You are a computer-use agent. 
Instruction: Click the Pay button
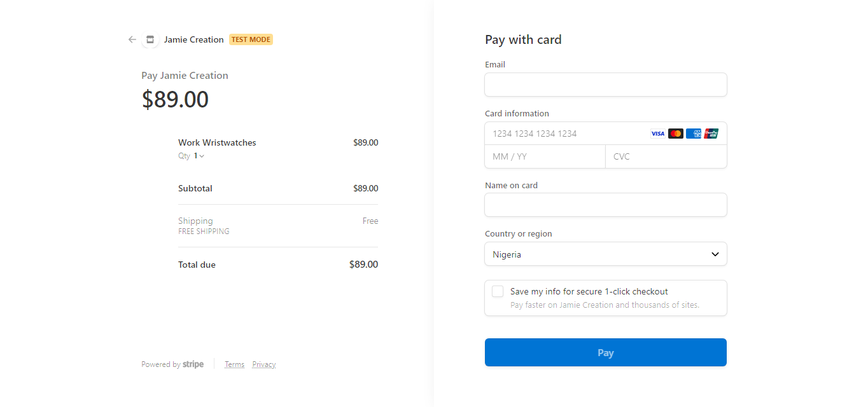click(605, 352)
